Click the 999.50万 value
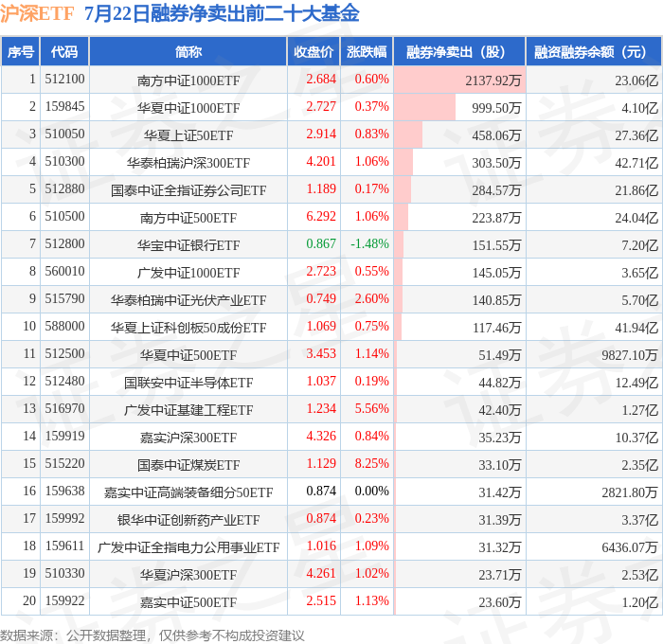663x644 pixels. 496,108
